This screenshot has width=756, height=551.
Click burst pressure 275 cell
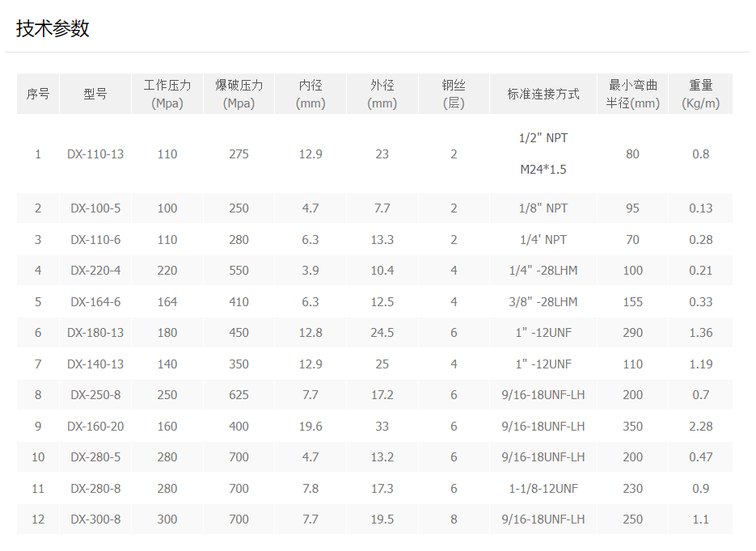coord(239,154)
